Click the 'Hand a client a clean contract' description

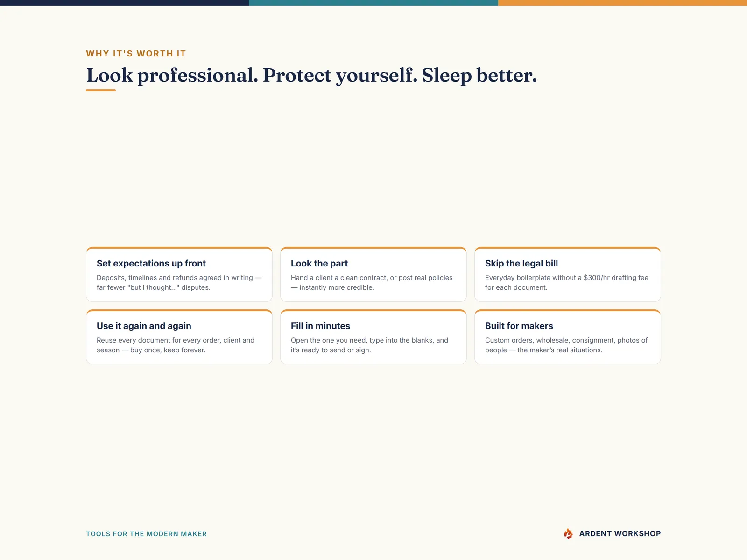tap(372, 282)
